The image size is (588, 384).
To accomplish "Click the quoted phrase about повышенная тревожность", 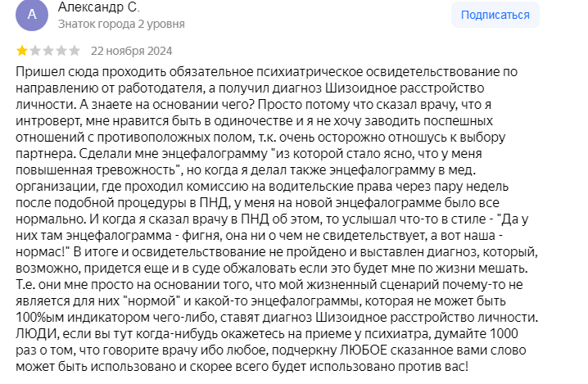I will [99, 169].
